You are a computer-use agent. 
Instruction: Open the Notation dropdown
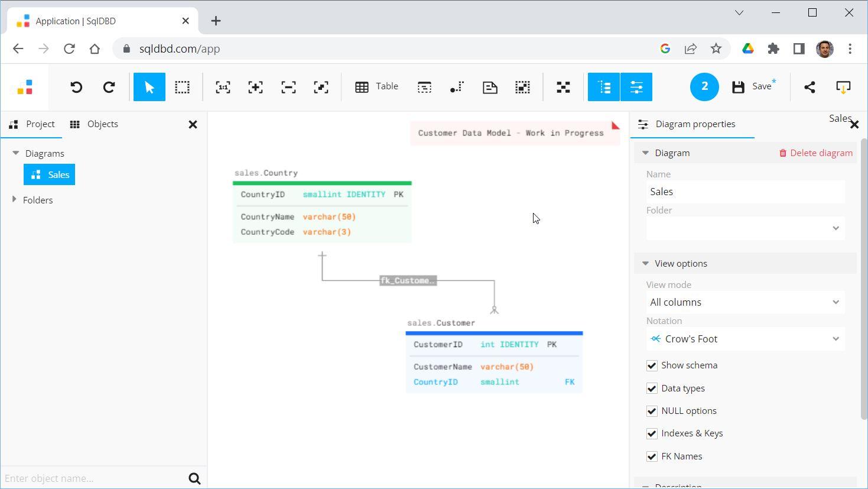tap(746, 339)
